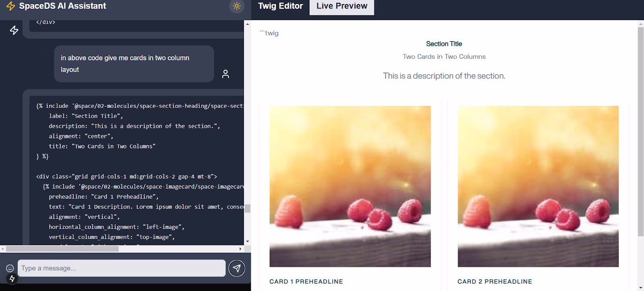Click the floating lightning bolt icon below the emoji icon
Image resolution: width=644 pixels, height=291 pixels.
coord(12,279)
